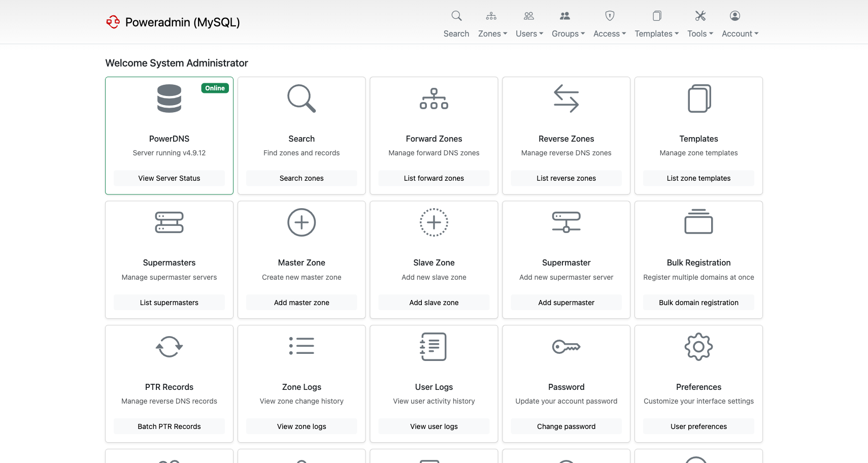The image size is (868, 463).
Task: Click the PTR Records refresh icon
Action: tap(169, 347)
